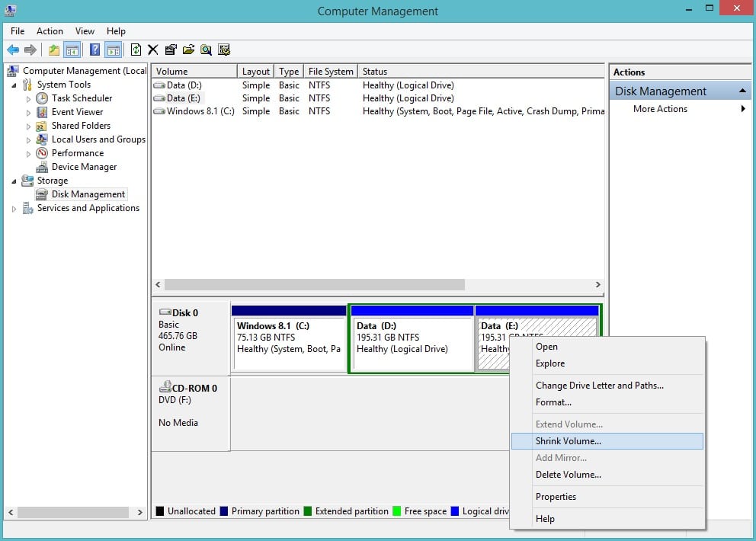Open the File menu

(x=18, y=30)
